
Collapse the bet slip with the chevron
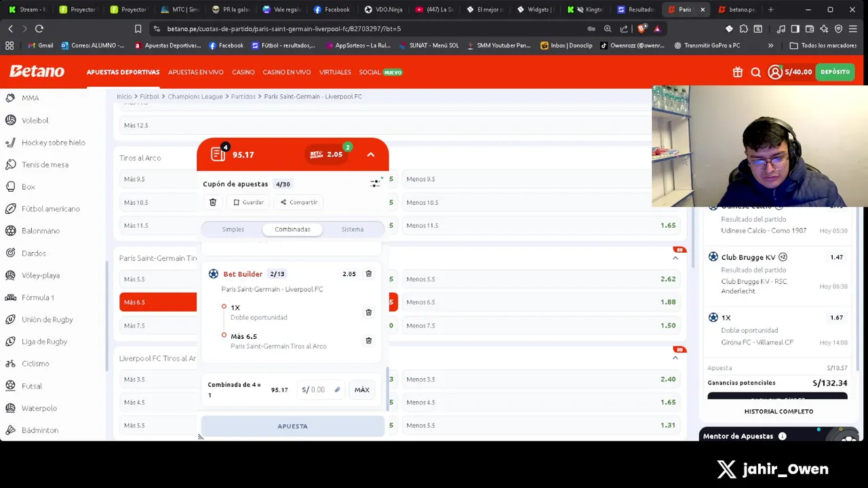[370, 155]
